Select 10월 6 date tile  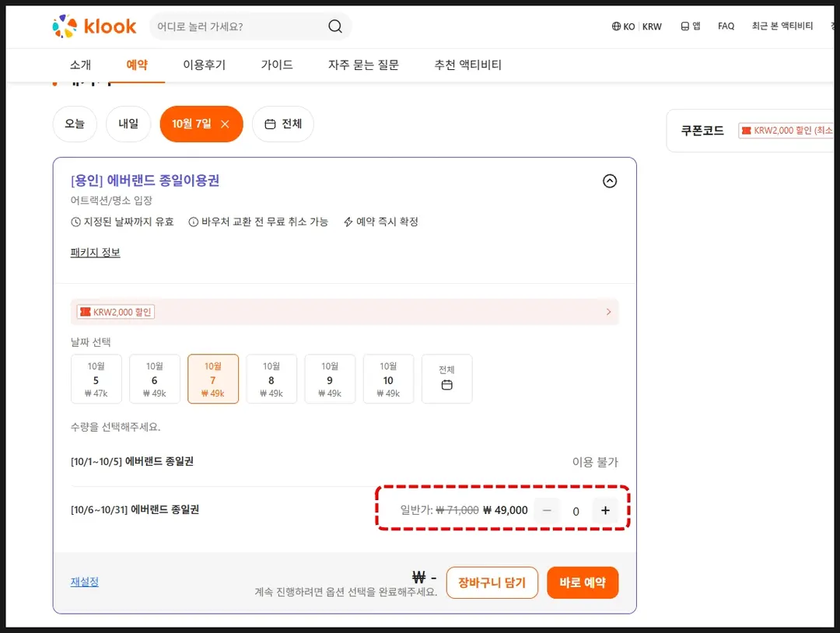point(155,379)
